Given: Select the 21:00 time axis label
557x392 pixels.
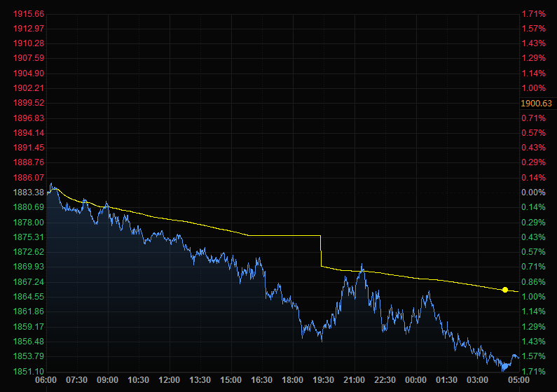Looking at the screenshot, I should coord(355,379).
